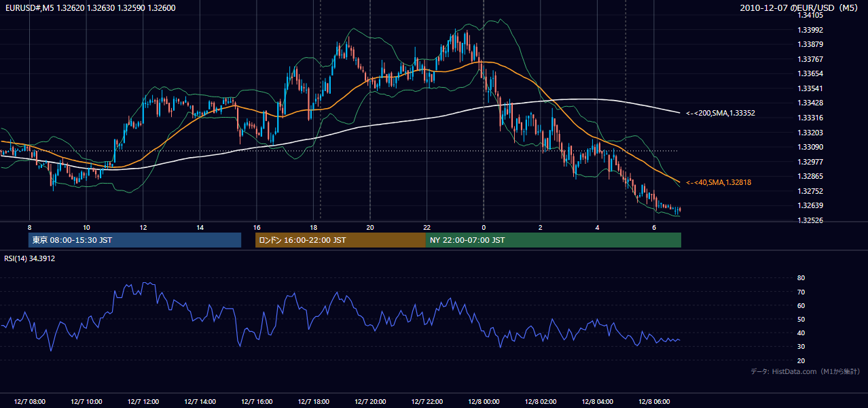Screen dimensions: 868x408
Task: Click the 1.33428 price axis value
Action: pyautogui.click(x=810, y=103)
